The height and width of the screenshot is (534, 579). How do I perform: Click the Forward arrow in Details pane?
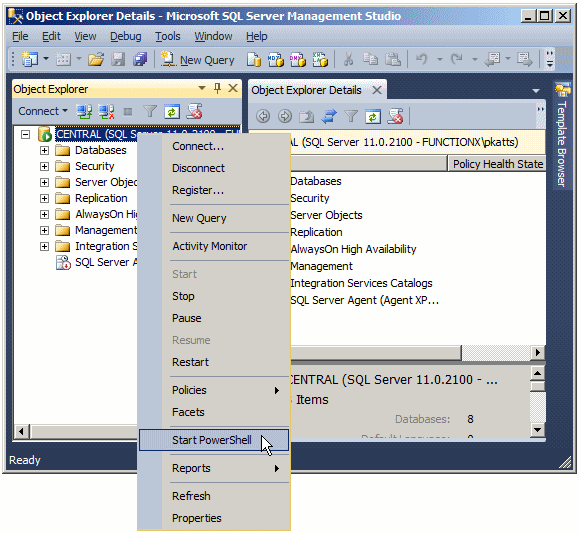284,116
